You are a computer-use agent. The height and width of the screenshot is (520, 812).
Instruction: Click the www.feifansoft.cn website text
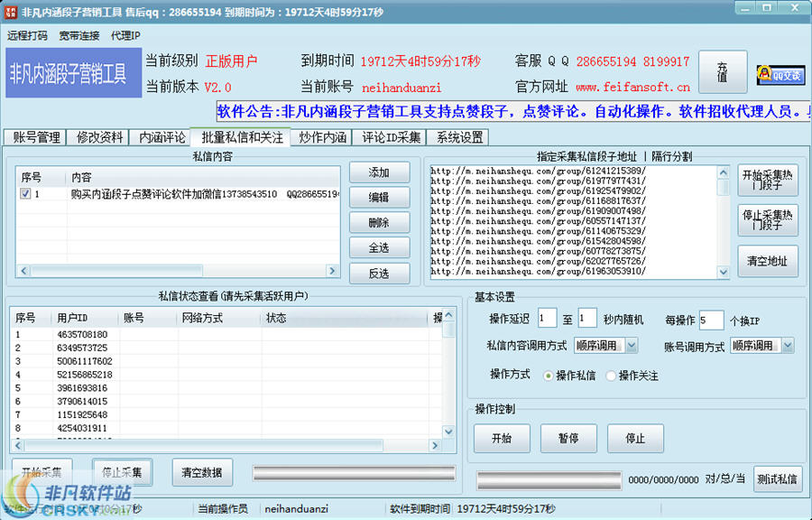pyautogui.click(x=632, y=87)
